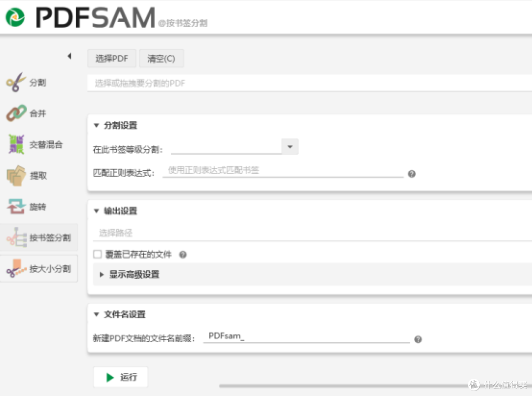Viewport: 532px width, 396px height.
Task: Open the 合并 (Merge) chain-link tool
Action: 16,113
